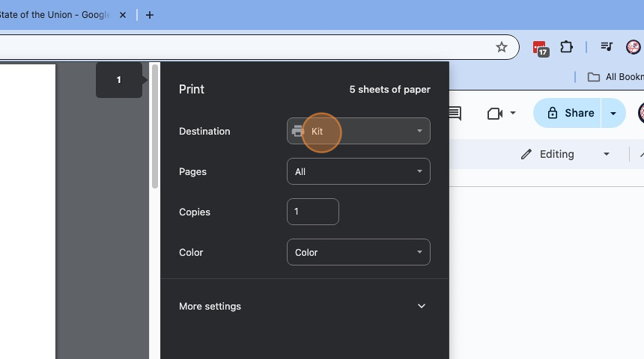Viewport: 644px width, 359px height.
Task: Click the video meeting camera icon
Action: pyautogui.click(x=494, y=113)
